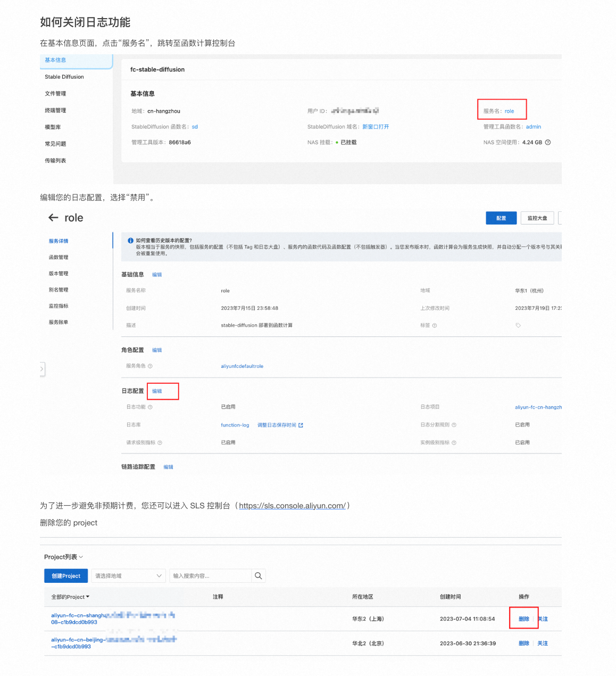Click the external link icon after 调整日志保存时间

click(x=301, y=425)
